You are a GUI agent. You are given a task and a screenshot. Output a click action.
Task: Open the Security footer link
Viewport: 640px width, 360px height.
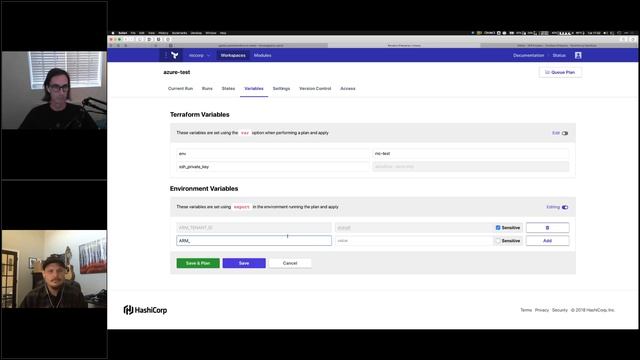[560, 310]
